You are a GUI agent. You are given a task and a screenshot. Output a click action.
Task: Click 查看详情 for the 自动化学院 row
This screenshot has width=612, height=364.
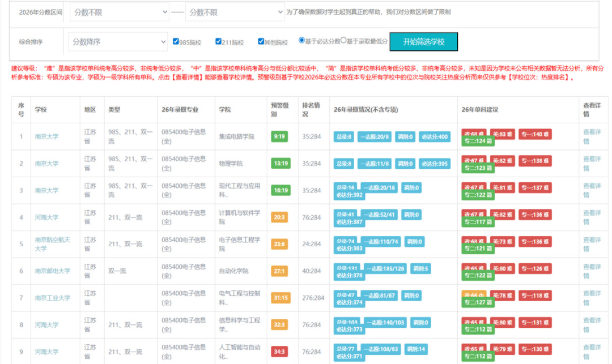pyautogui.click(x=592, y=271)
